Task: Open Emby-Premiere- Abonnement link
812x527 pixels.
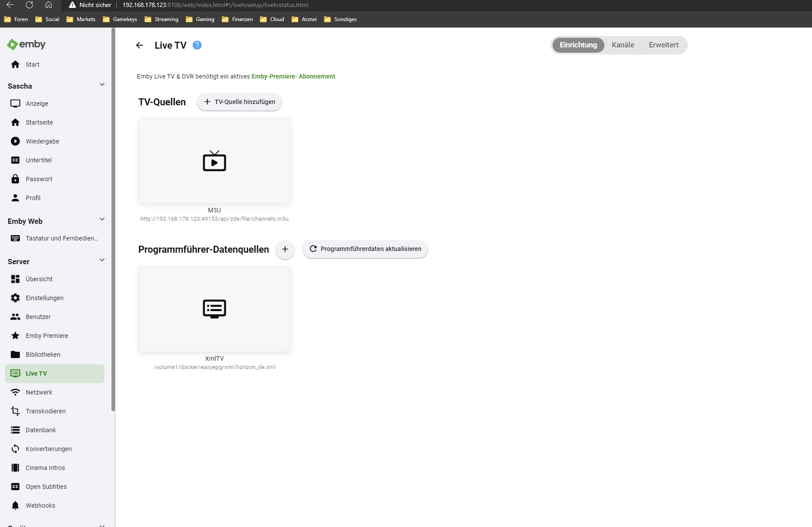Action: click(293, 76)
